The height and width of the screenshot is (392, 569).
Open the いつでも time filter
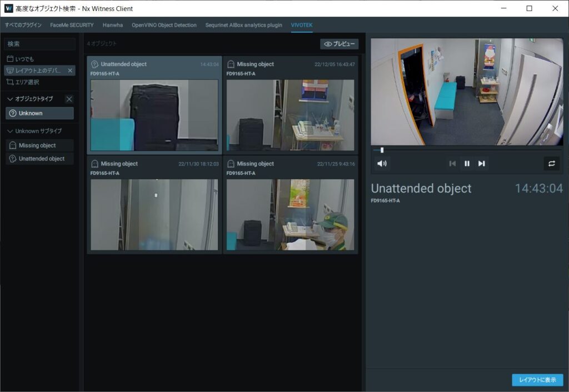coord(24,59)
